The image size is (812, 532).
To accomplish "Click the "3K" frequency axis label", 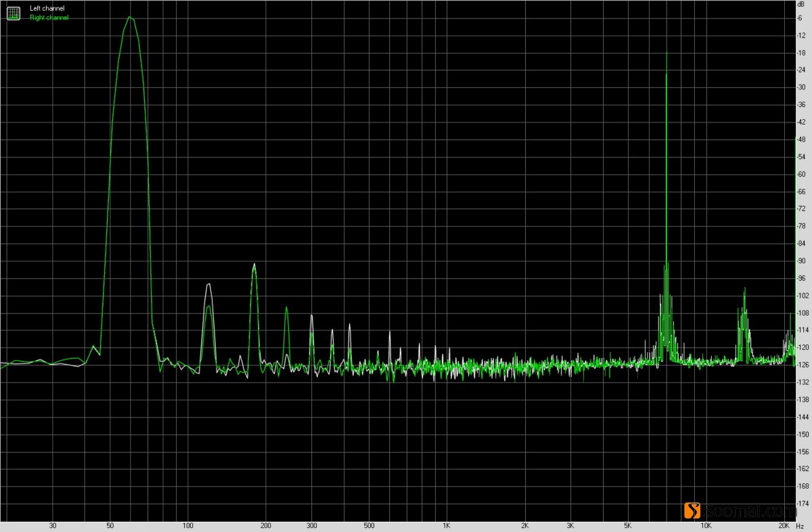I will click(x=570, y=526).
